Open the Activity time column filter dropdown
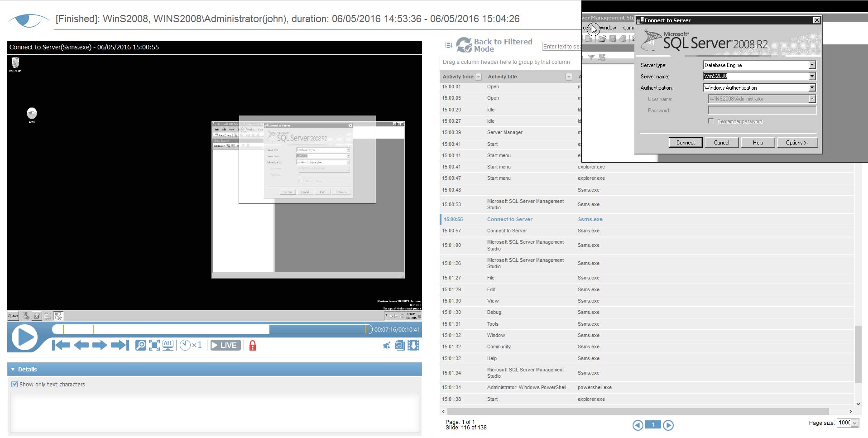The height and width of the screenshot is (438, 868). 478,77
